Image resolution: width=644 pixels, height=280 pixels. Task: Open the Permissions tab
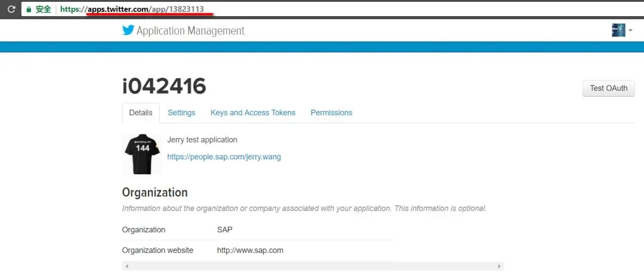332,113
